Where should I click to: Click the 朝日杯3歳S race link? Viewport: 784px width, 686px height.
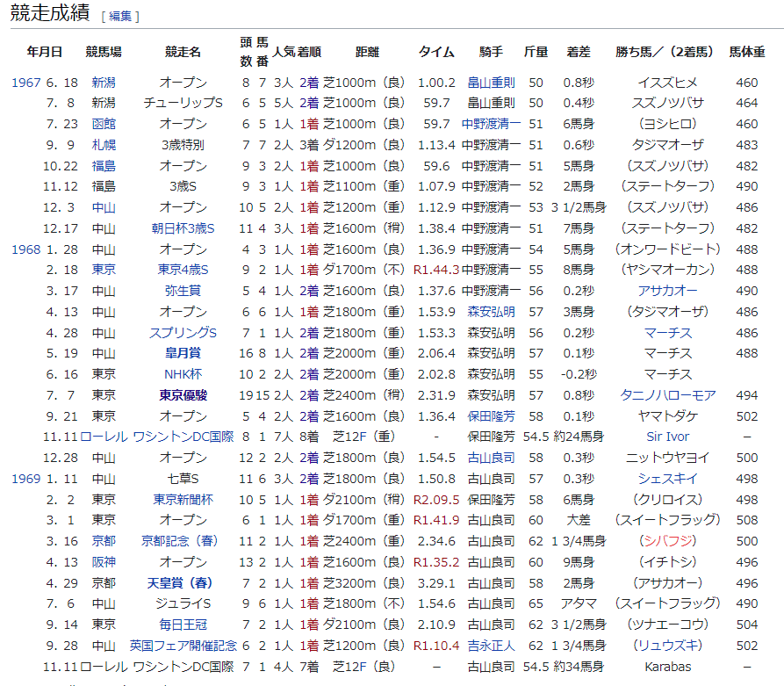[183, 228]
